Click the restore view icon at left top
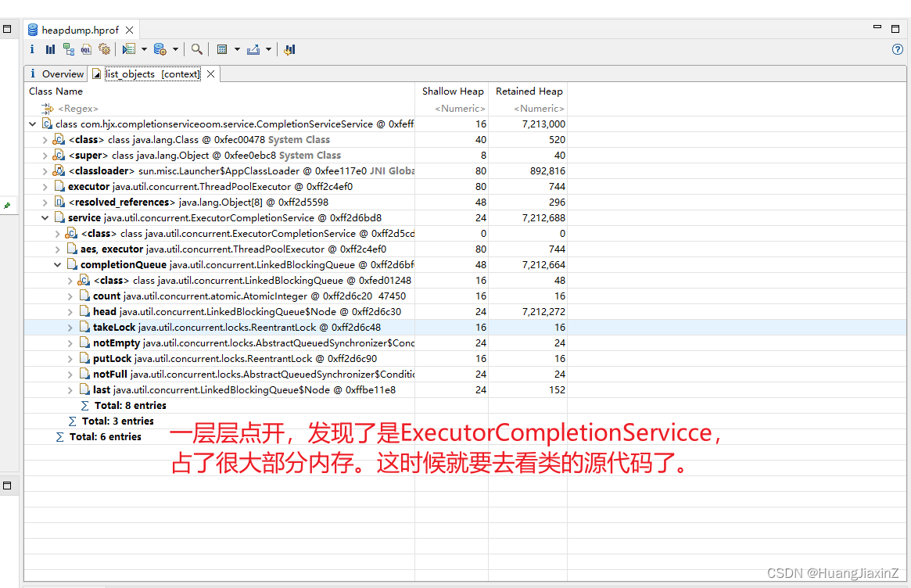The width and height of the screenshot is (911, 588). point(7,28)
